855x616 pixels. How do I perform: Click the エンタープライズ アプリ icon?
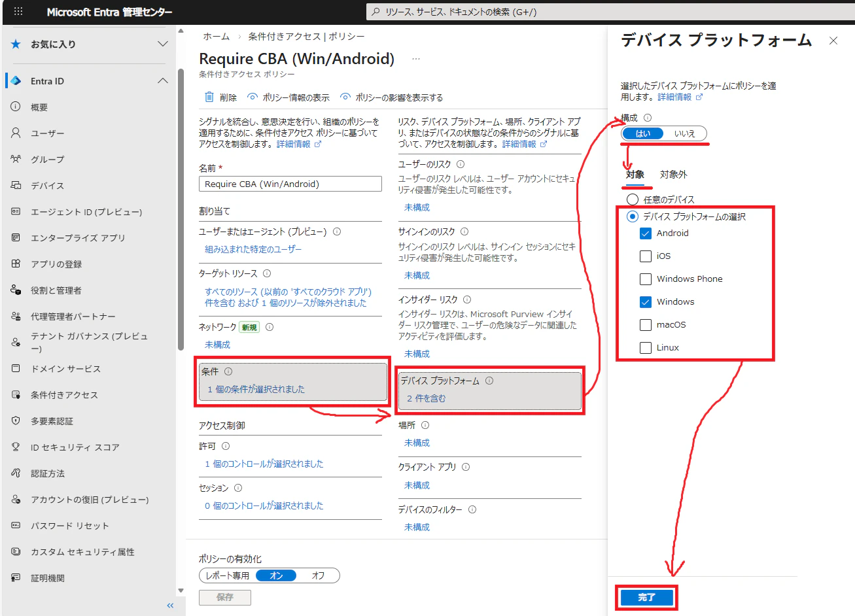click(x=16, y=237)
